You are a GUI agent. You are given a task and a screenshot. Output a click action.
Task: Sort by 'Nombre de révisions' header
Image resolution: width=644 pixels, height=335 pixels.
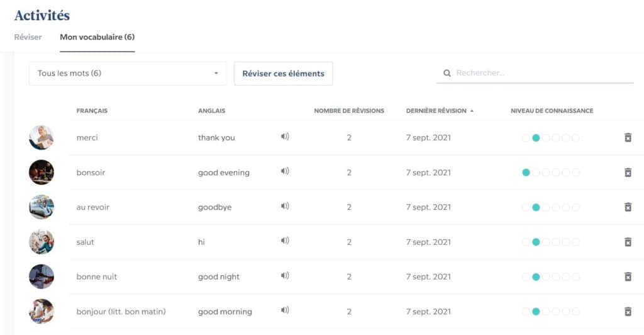coord(349,111)
